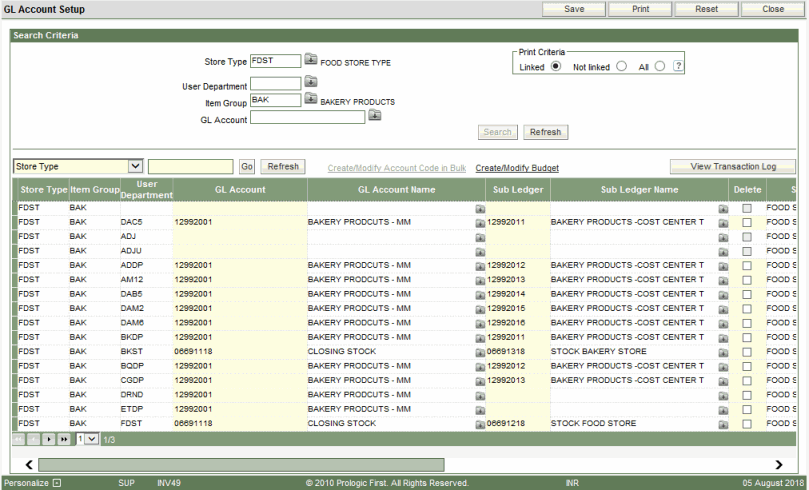The image size is (809, 490).
Task: Open sub ledger lookup for DAM6 row
Action: 723,324
